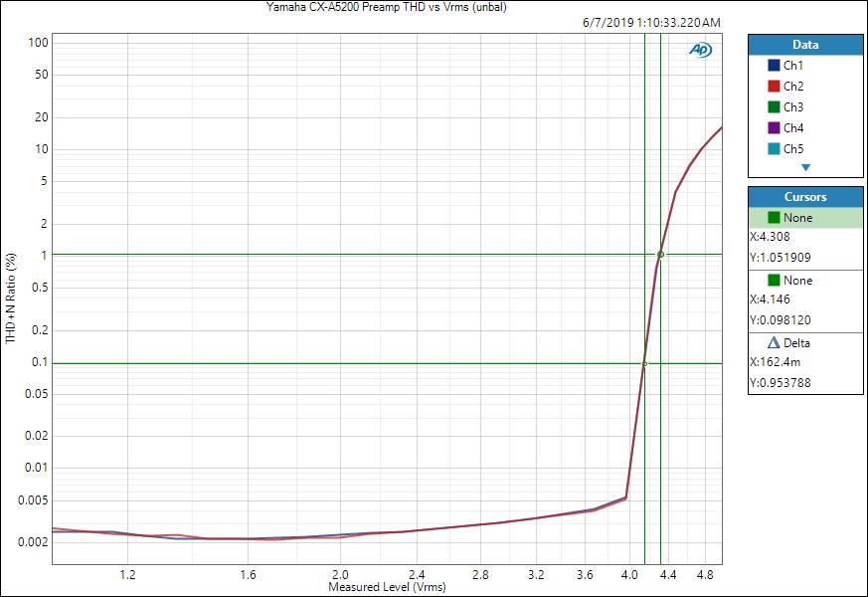
Task: Click the green icon of the second cursor
Action: [774, 281]
